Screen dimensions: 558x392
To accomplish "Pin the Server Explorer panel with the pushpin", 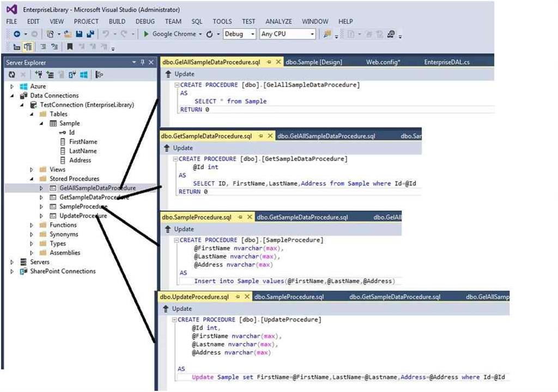I will (x=142, y=62).
